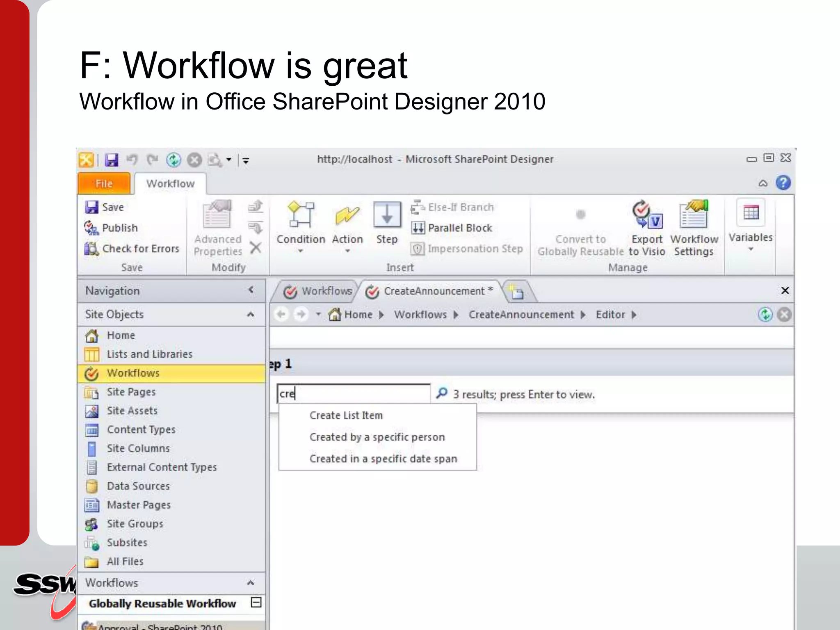
Task: Close the current document tab with X
Action: pyautogui.click(x=785, y=290)
